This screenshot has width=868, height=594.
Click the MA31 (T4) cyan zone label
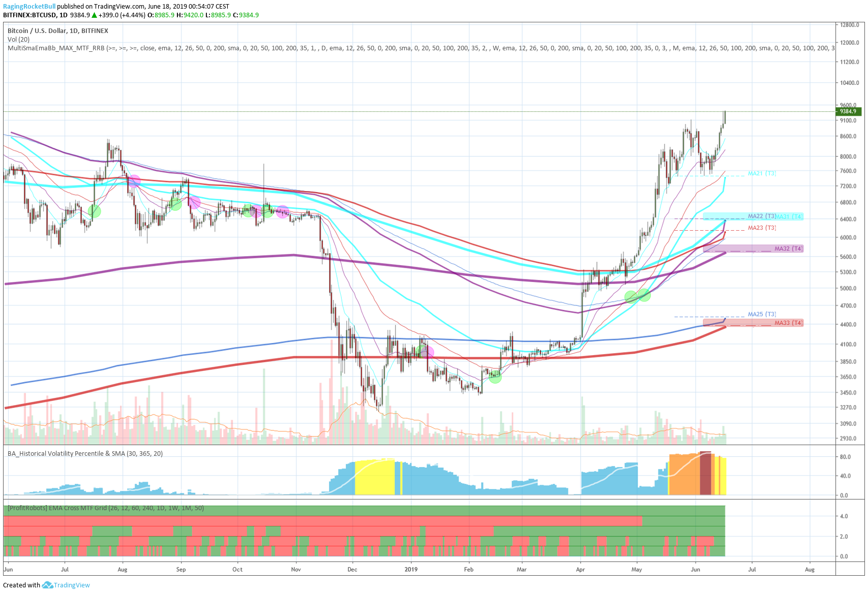click(789, 216)
